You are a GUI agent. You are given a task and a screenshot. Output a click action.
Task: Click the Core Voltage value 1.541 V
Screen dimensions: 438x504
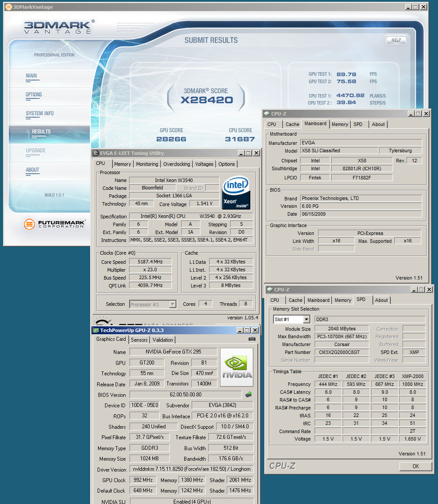204,204
